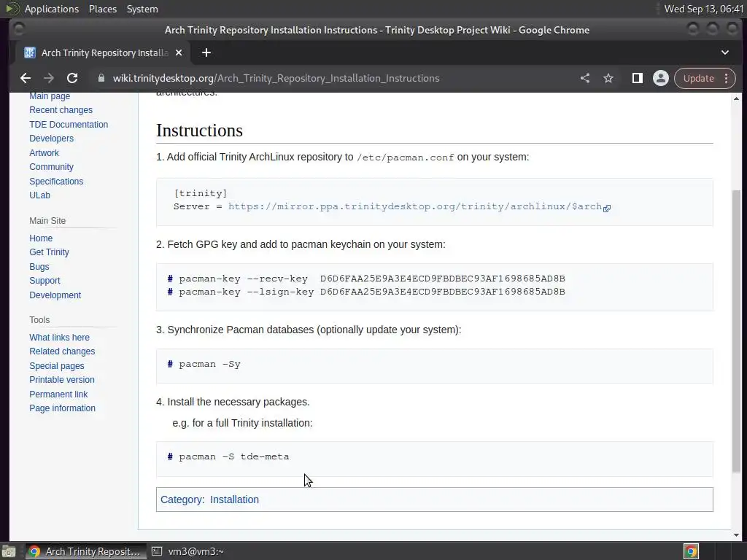Viewport: 747px width, 560px height.
Task: Click the vertical scrollbar thumb
Action: 736,331
